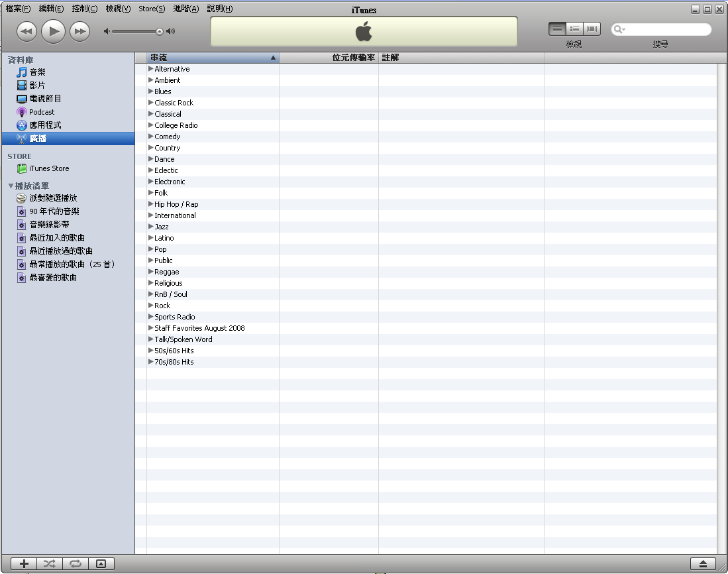Click the high-volume speaker icon
Viewport: 728px width, 574px height.
tap(171, 31)
